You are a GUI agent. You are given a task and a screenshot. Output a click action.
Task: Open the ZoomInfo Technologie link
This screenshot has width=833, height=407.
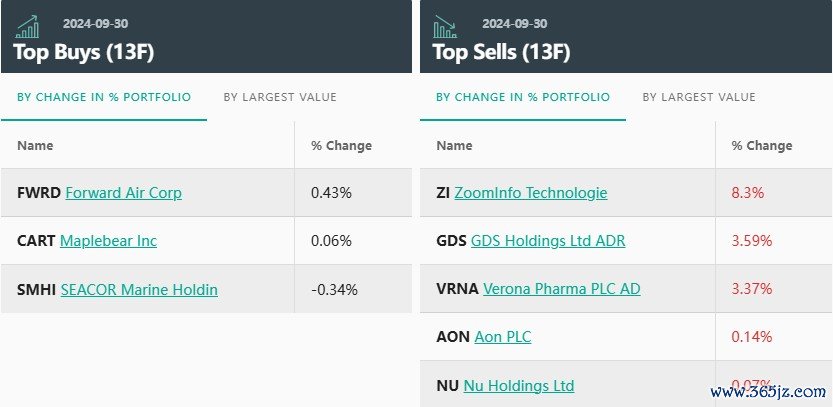click(531, 192)
